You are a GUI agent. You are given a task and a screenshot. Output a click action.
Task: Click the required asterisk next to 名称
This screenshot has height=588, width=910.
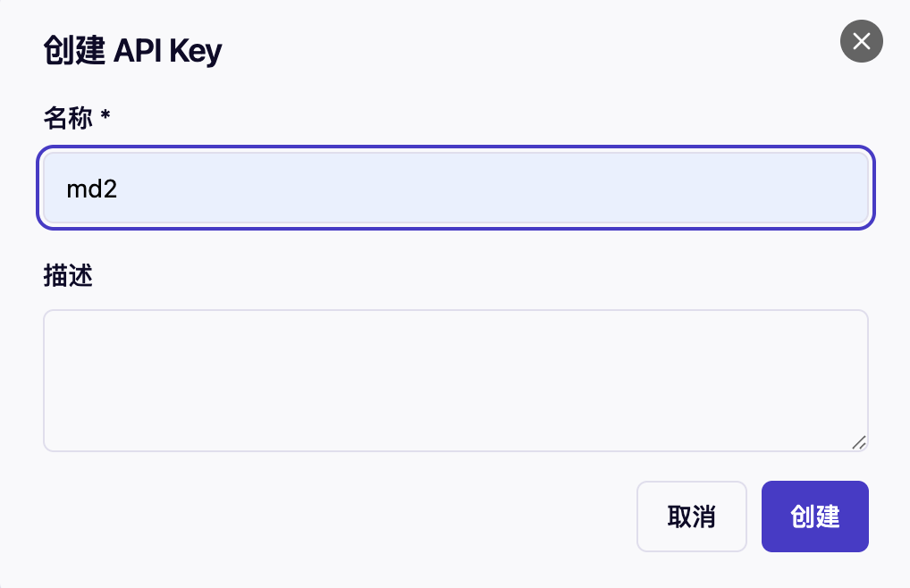[105, 118]
